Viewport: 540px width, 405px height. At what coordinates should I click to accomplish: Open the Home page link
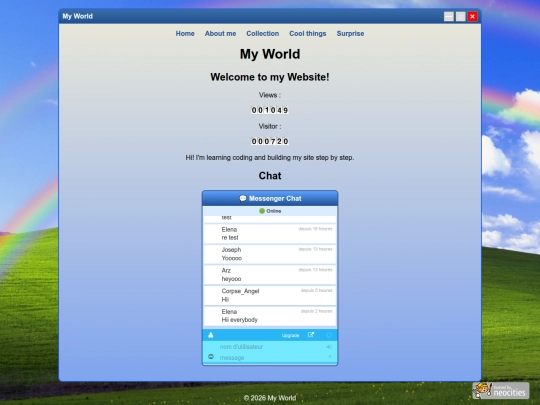point(185,33)
